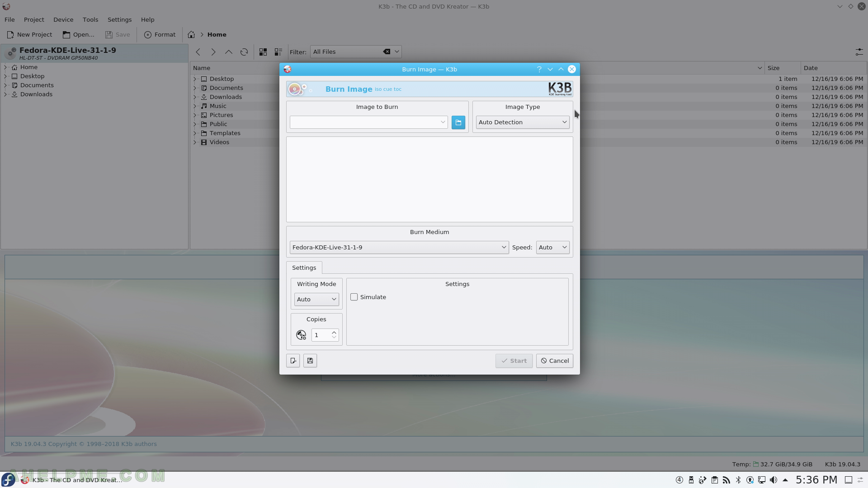Decrease the number of copies
The height and width of the screenshot is (488, 868).
[x=334, y=338]
